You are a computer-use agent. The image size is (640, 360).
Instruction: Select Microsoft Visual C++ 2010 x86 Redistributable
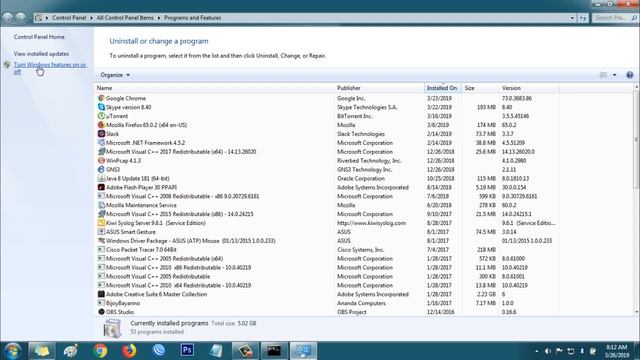point(327,268)
